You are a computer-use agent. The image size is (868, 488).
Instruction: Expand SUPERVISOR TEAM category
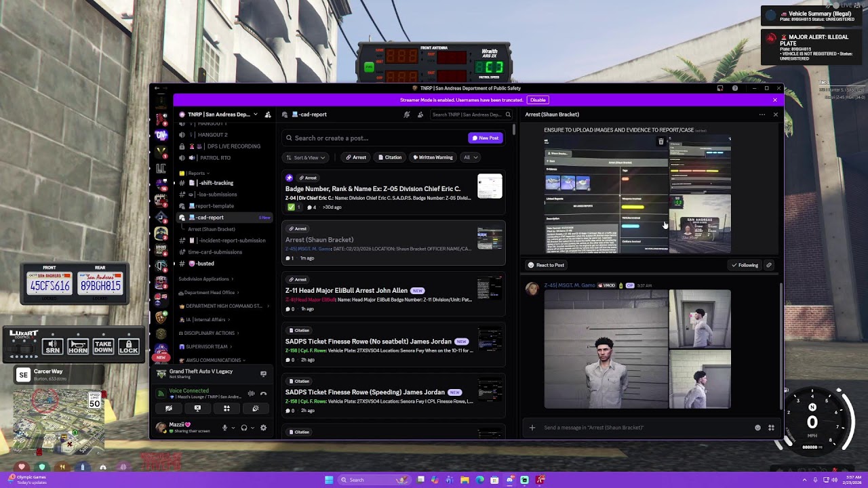click(x=207, y=347)
